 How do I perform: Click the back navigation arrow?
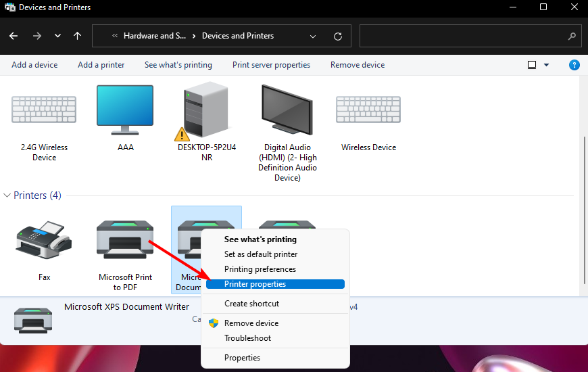click(x=14, y=36)
